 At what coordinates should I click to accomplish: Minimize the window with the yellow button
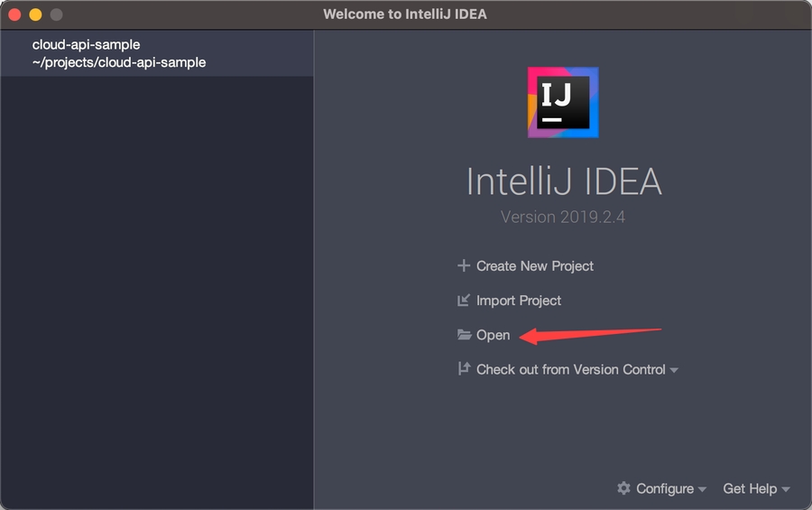[35, 14]
